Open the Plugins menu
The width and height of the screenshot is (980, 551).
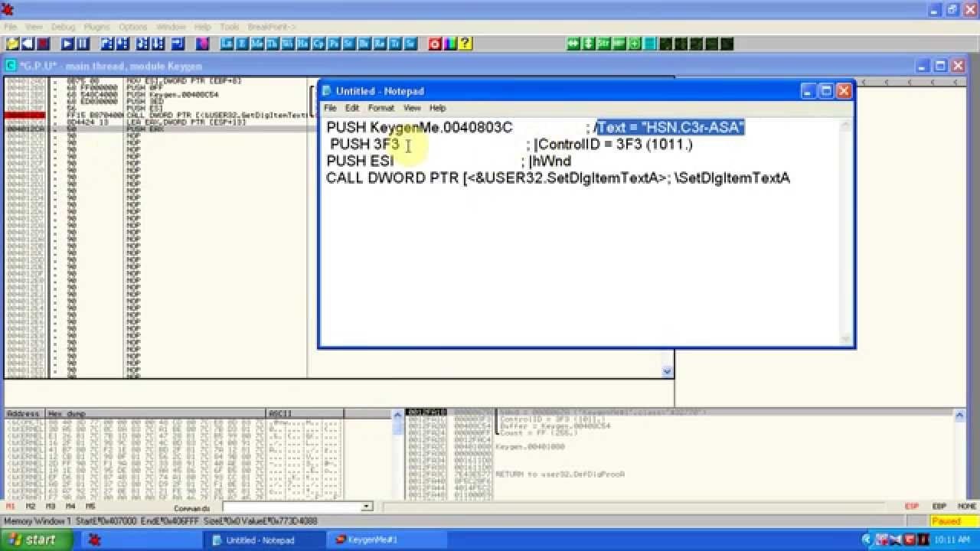(x=96, y=27)
